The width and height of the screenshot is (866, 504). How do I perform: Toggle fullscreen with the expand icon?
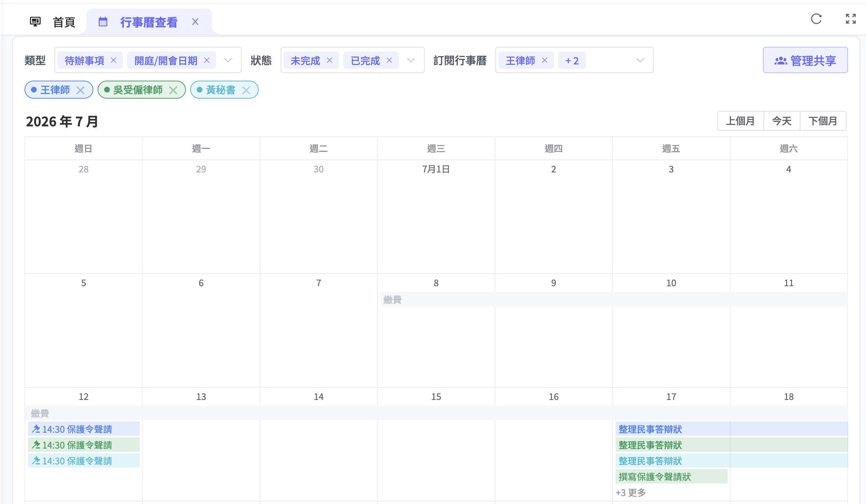[851, 19]
